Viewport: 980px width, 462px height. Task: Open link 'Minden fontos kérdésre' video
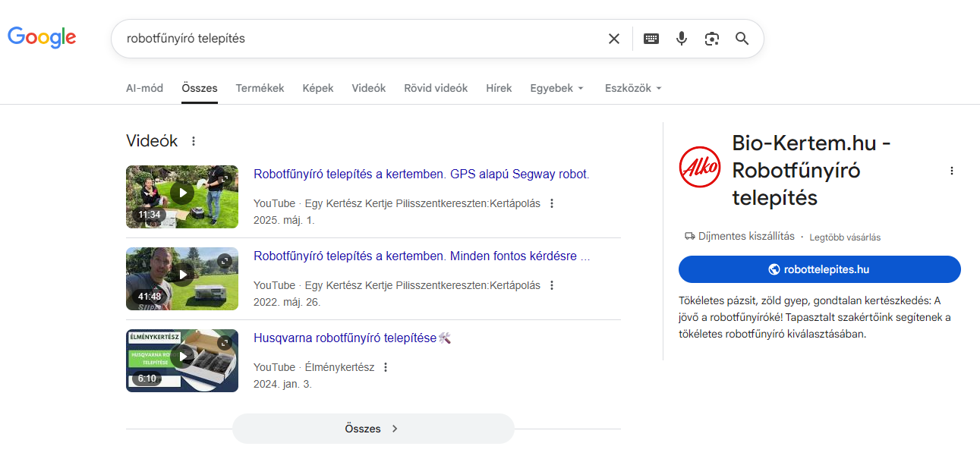[421, 256]
